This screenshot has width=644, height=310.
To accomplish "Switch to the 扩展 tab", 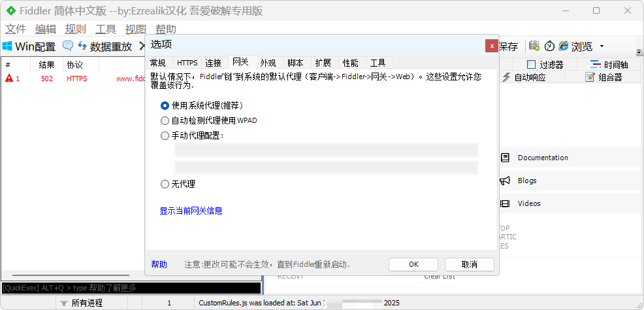I will pyautogui.click(x=323, y=63).
